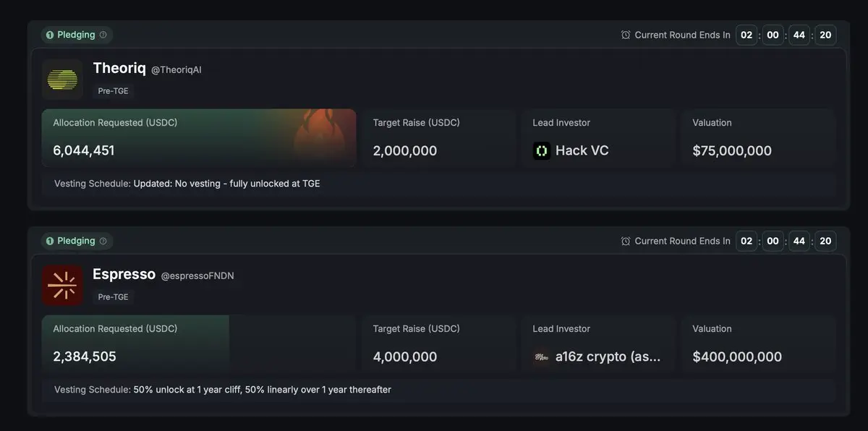Image resolution: width=868 pixels, height=431 pixels.
Task: Open the @TheoriqAI handle link
Action: pyautogui.click(x=176, y=69)
